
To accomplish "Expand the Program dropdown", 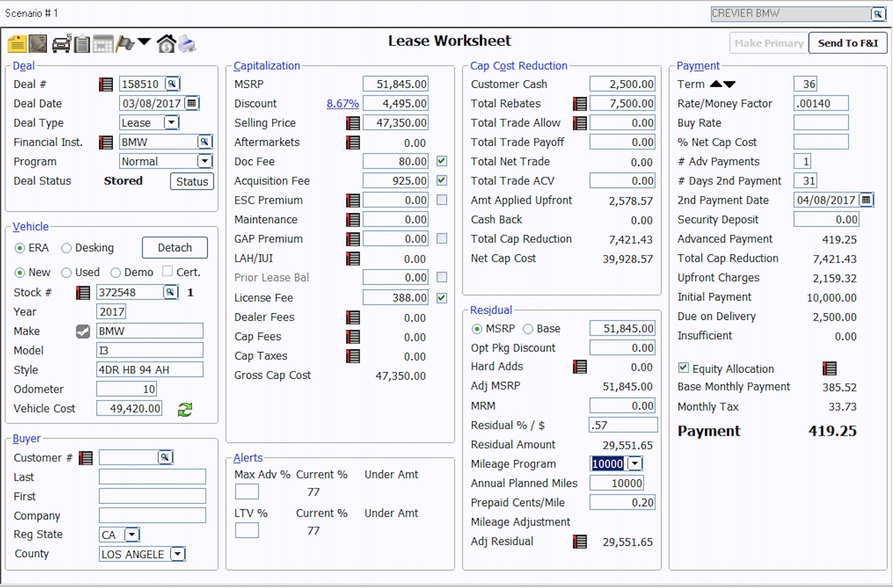I will tap(205, 161).
